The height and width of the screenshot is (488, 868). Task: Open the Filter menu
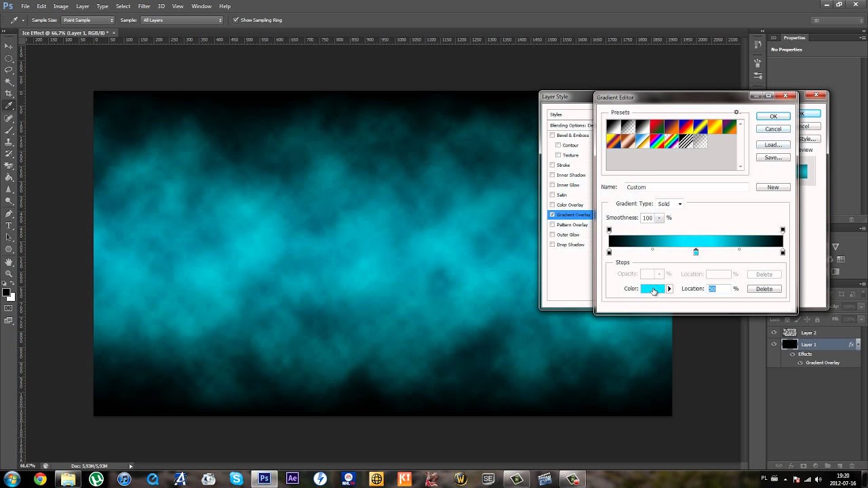(x=144, y=6)
